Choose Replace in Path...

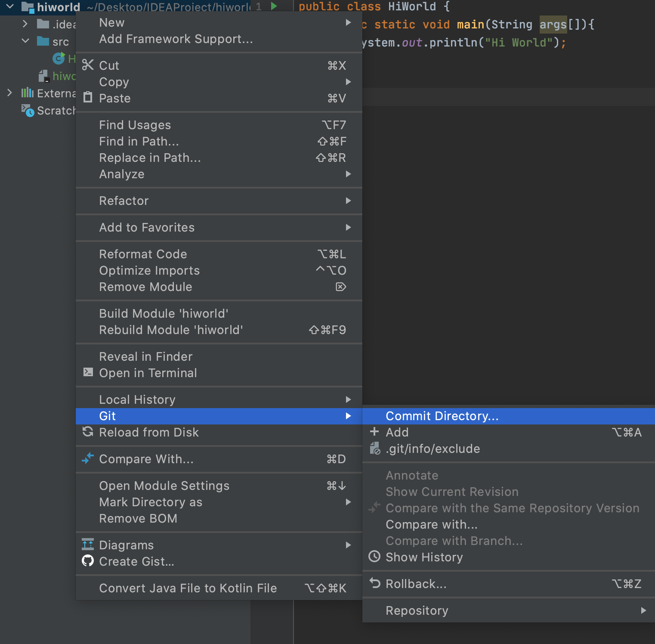[219, 158]
